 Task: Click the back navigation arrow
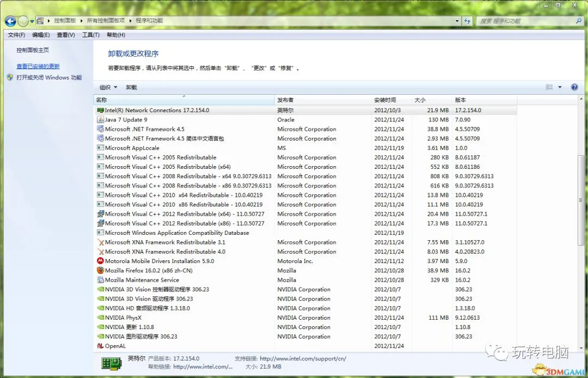(10, 21)
